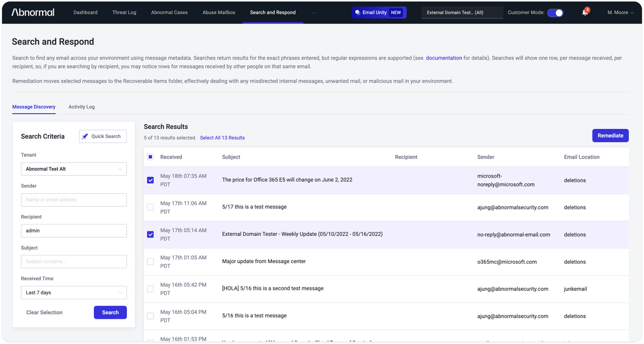The width and height of the screenshot is (644, 344).
Task: Click subject '[HOLA] 5/16 this is a second test message'
Action: pyautogui.click(x=273, y=289)
